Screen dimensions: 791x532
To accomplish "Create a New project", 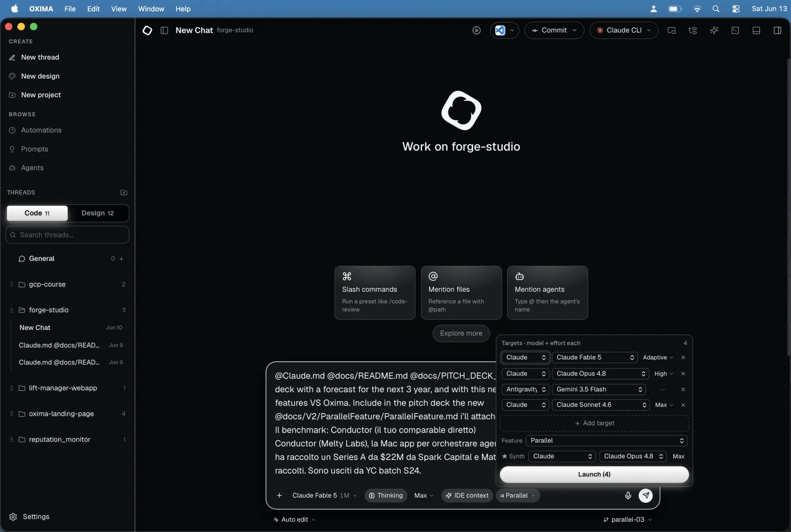I will coord(41,95).
